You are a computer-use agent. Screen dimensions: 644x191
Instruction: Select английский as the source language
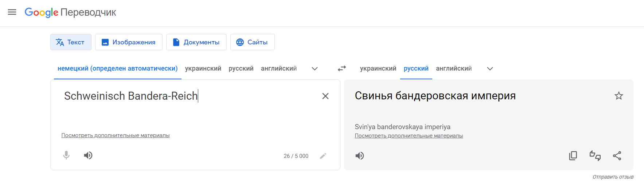[x=279, y=68]
